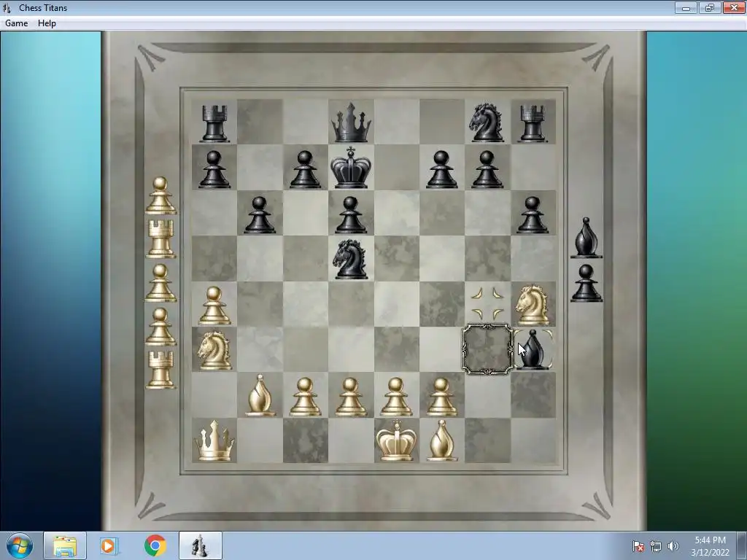Select the white queen on a1
The height and width of the screenshot is (560, 747).
[214, 440]
